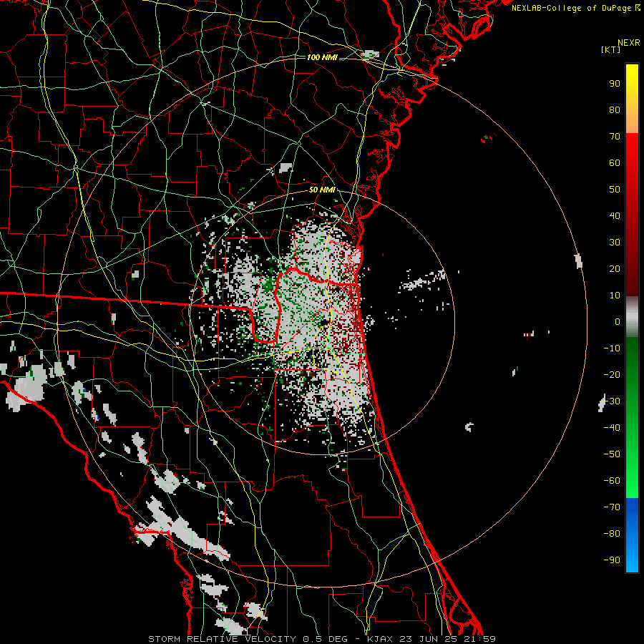Click the NEXLAB-College of DuPage title text

(x=571, y=8)
